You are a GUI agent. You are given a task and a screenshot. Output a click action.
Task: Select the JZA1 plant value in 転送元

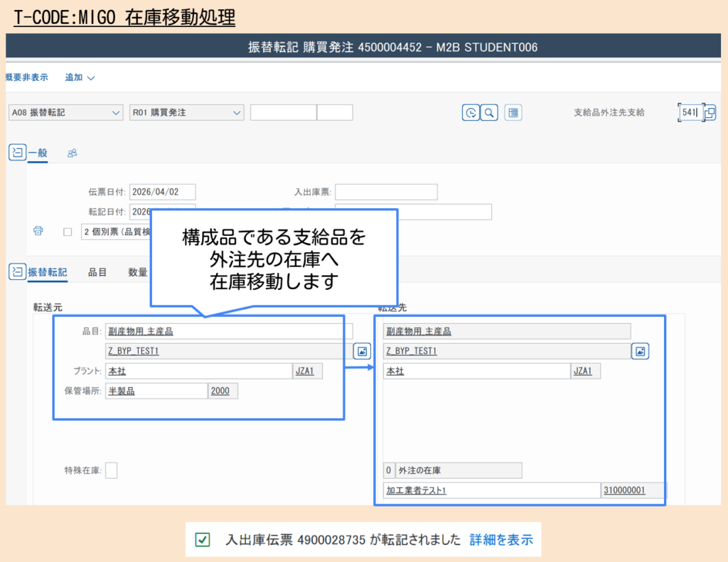coord(306,370)
